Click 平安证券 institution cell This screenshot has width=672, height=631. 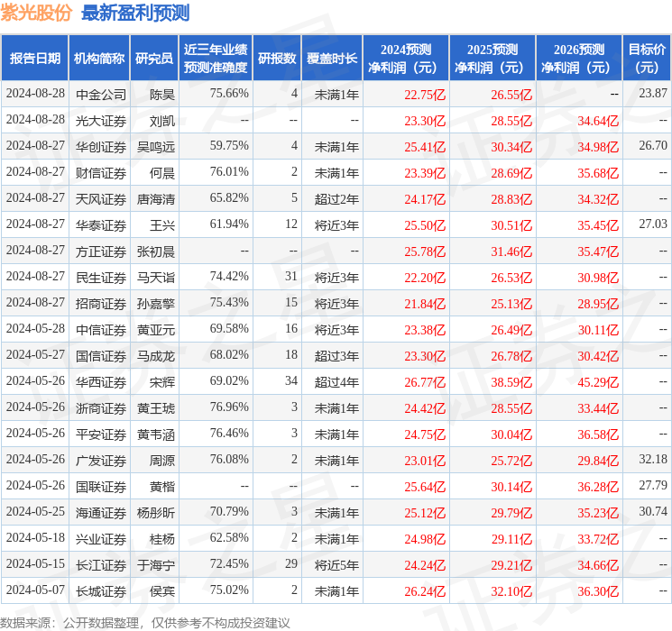point(101,434)
